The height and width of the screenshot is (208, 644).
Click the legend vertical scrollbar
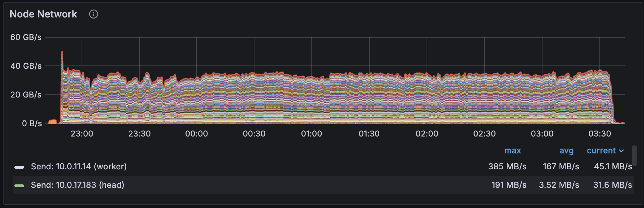(634, 155)
